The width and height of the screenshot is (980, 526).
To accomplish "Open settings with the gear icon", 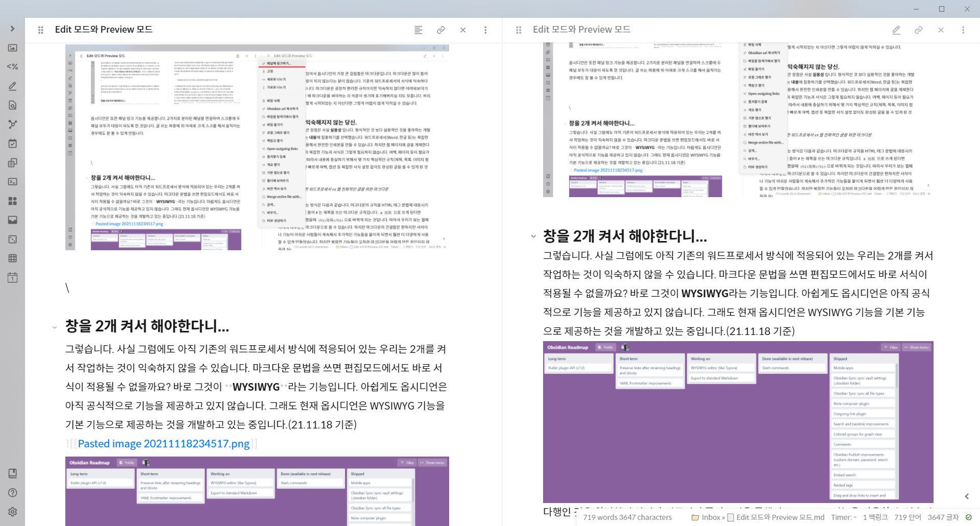I will tap(13, 512).
